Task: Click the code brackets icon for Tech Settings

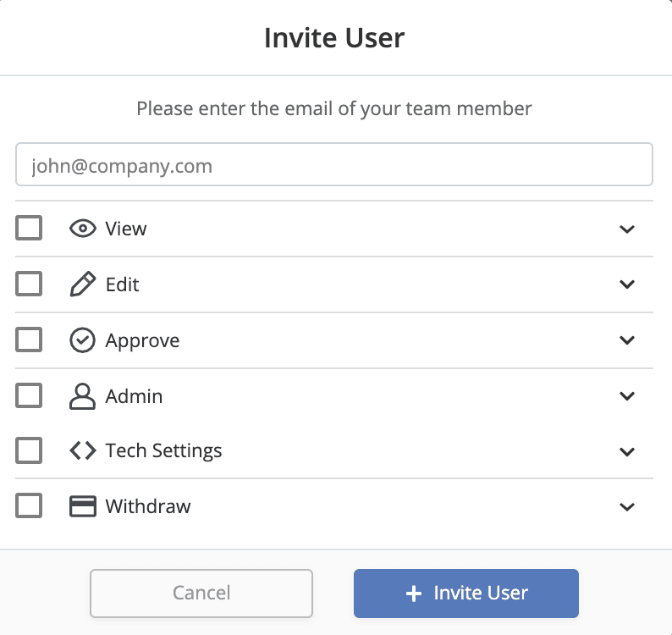Action: (82, 450)
